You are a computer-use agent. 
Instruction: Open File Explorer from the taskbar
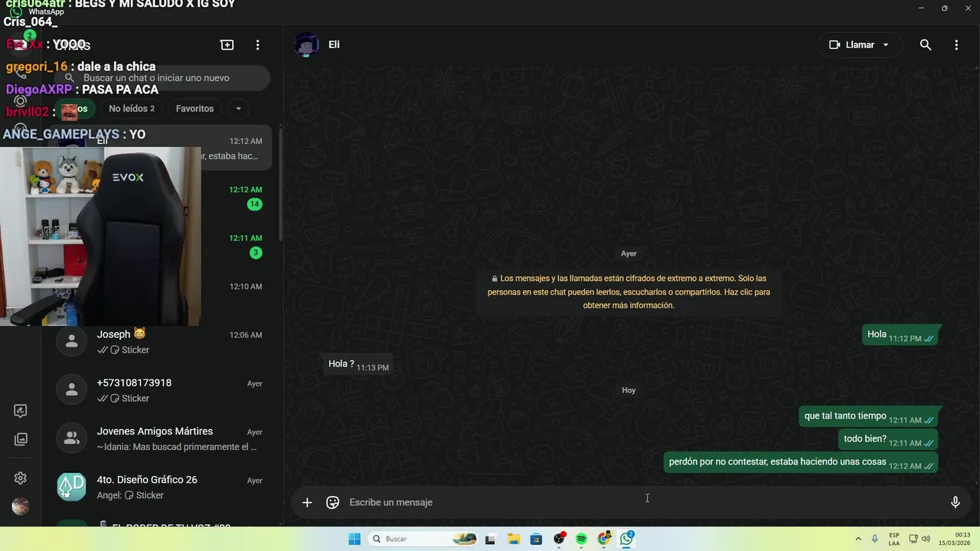(513, 539)
